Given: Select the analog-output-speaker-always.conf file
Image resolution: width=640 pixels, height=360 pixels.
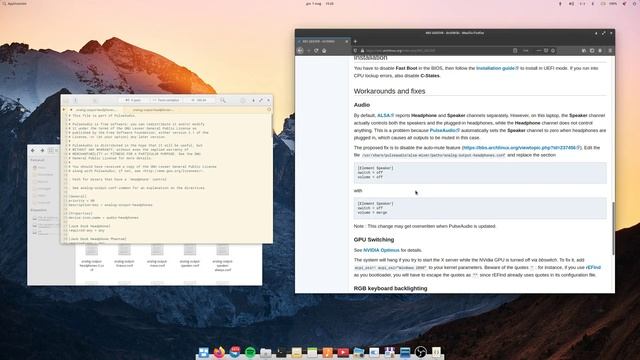Looking at the screenshot, I should click(222, 258).
